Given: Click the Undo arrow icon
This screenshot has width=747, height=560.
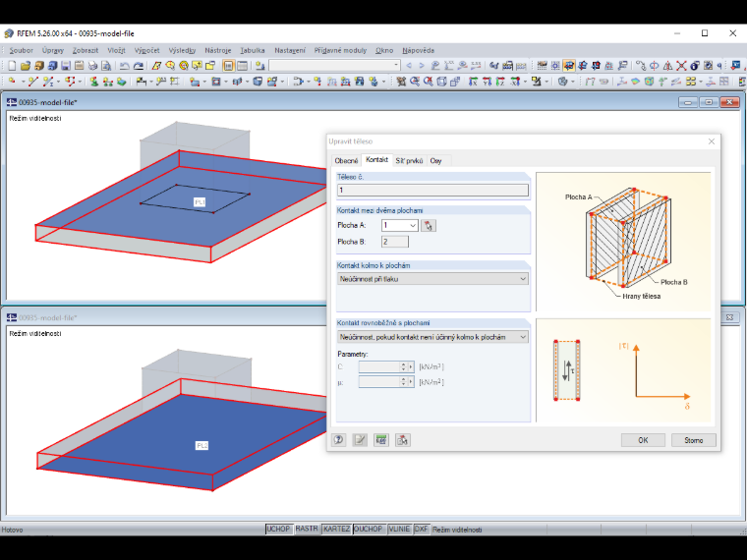Looking at the screenshot, I should tap(125, 66).
